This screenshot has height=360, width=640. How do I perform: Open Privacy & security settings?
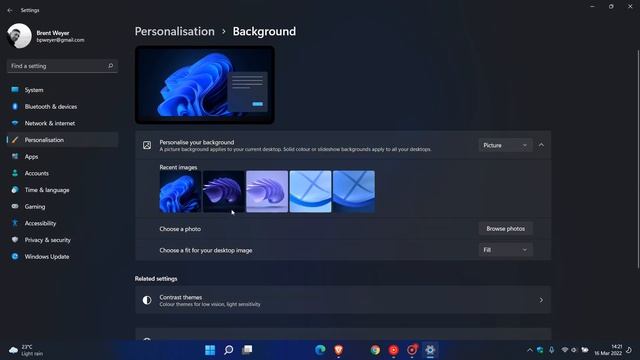tap(62, 240)
